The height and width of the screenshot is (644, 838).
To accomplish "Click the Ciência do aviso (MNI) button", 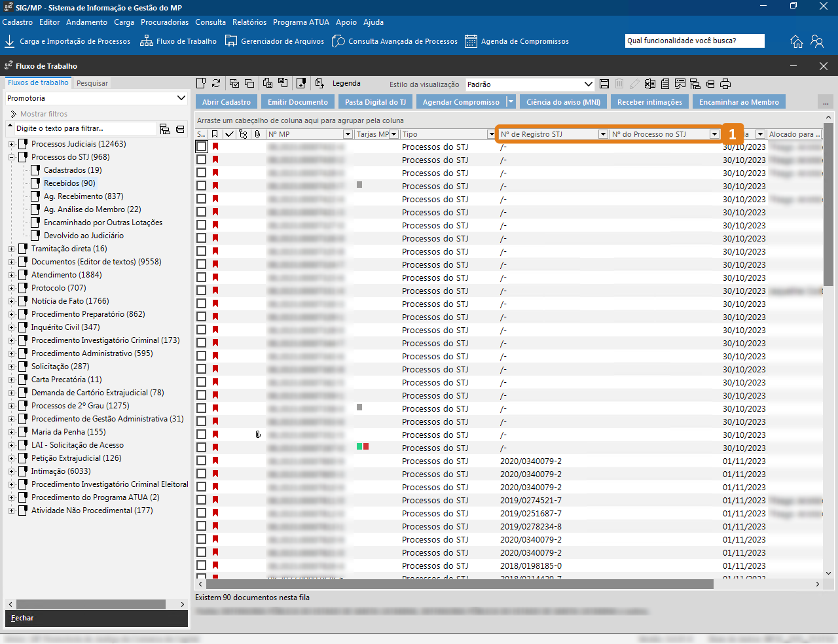I will point(563,102).
